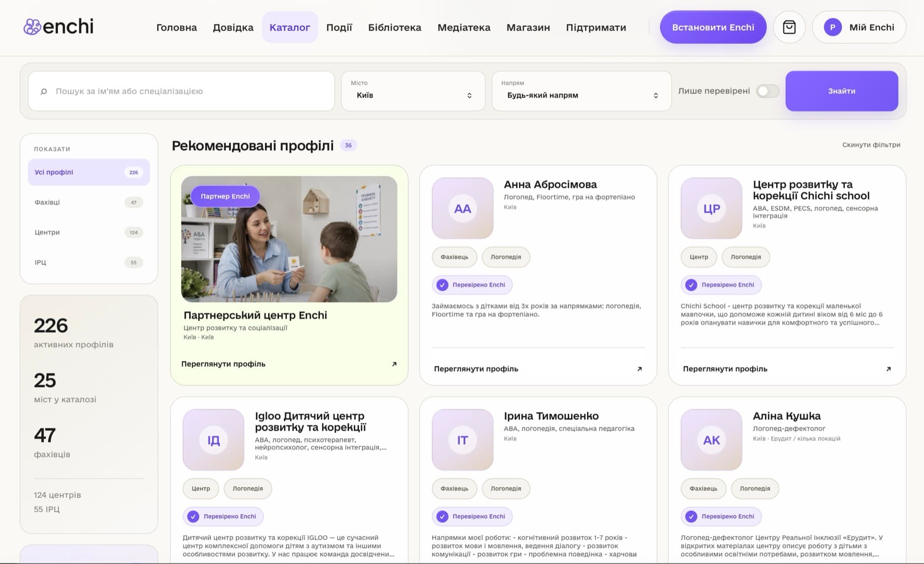Open Магазин in the top menu

click(x=528, y=27)
